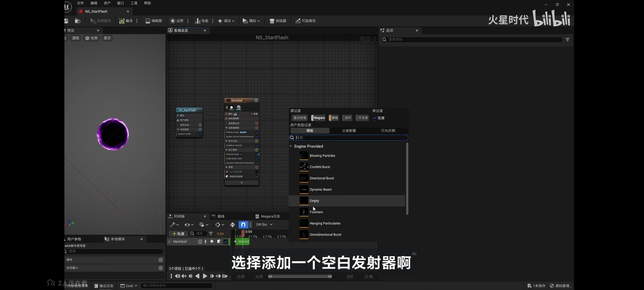Uncheck the library only (仅库) checkbox
644x290 pixels.
(x=375, y=118)
